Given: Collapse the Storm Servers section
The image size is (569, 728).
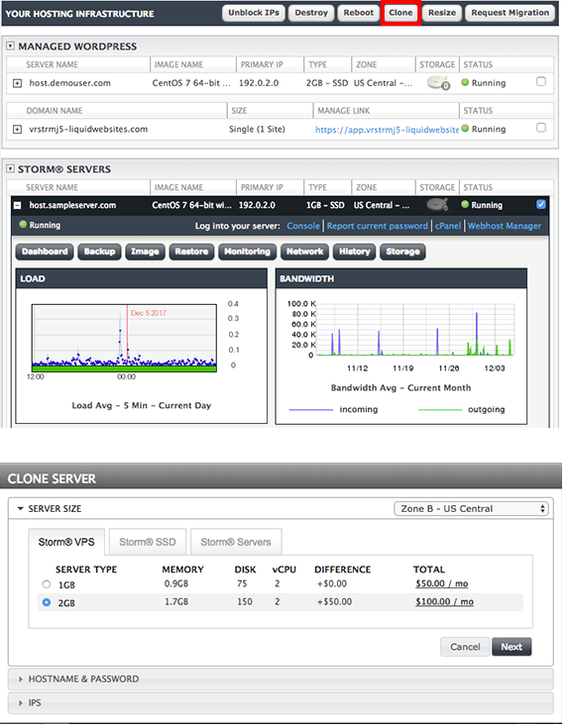Looking at the screenshot, I should click(10, 169).
